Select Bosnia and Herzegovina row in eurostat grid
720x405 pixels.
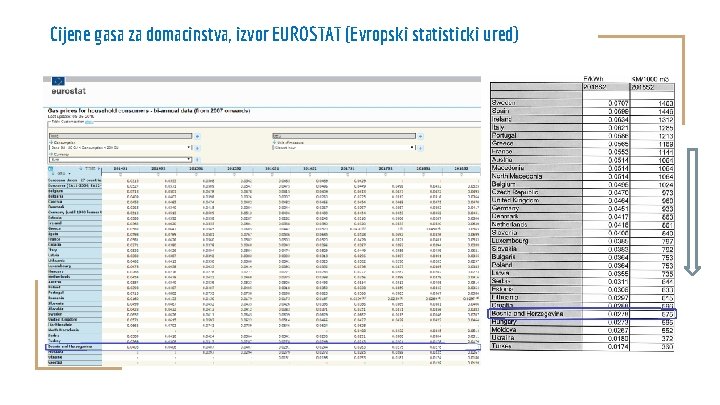pyautogui.click(x=263, y=347)
